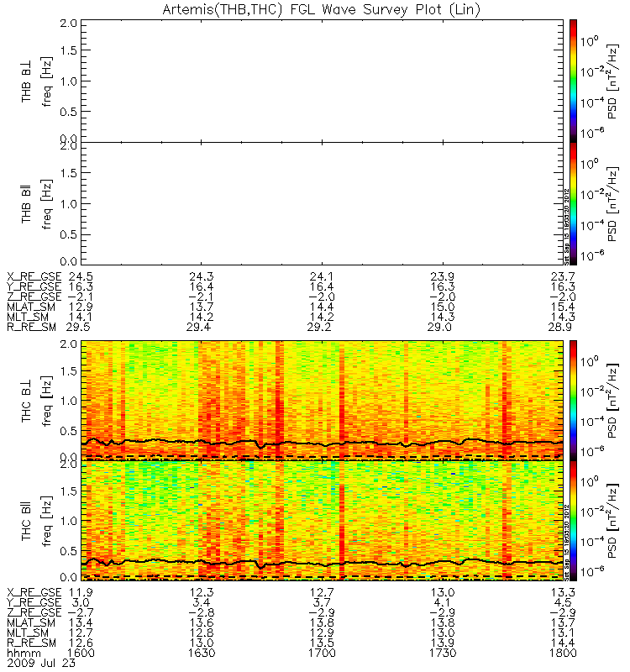Screen dimensions: 630x672
Task: Click the PSD color bar beside THC B∥ panel
Action: click(573, 521)
